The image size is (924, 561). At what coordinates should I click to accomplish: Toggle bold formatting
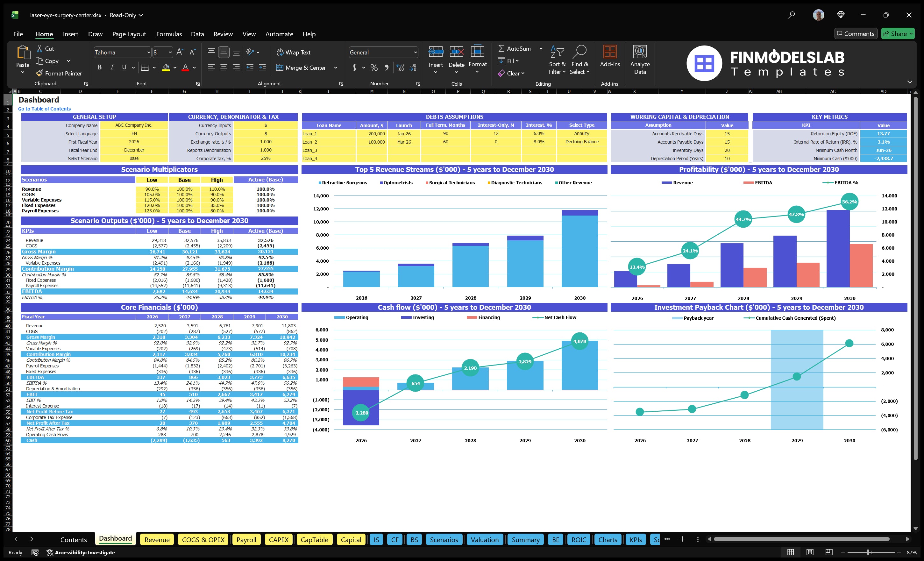99,67
